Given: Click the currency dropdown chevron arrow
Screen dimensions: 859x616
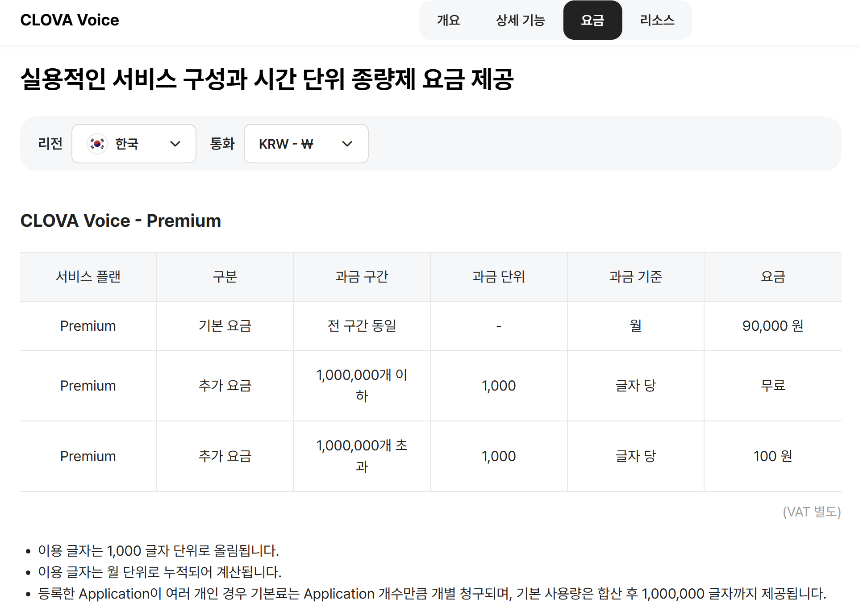Looking at the screenshot, I should (347, 144).
